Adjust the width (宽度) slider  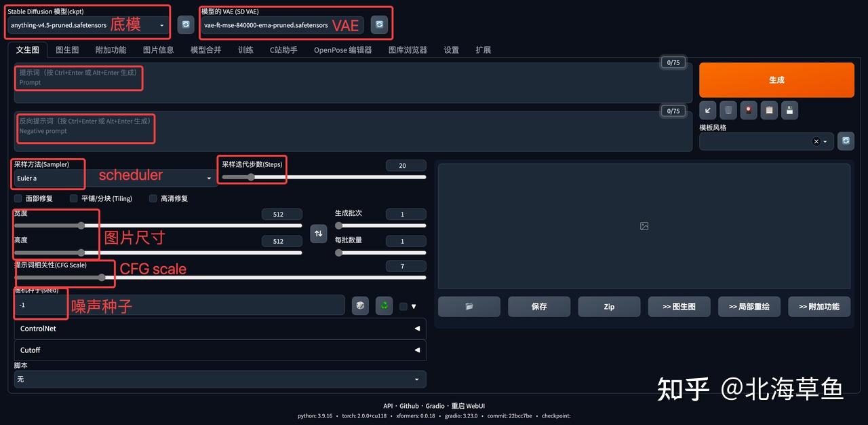(x=158, y=225)
